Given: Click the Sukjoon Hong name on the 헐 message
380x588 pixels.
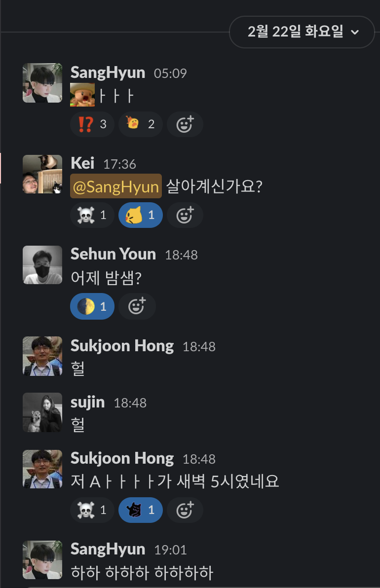Looking at the screenshot, I should click(122, 346).
